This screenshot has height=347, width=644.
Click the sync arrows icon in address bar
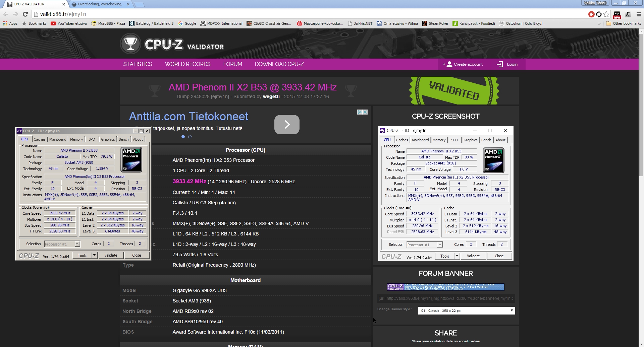599,14
